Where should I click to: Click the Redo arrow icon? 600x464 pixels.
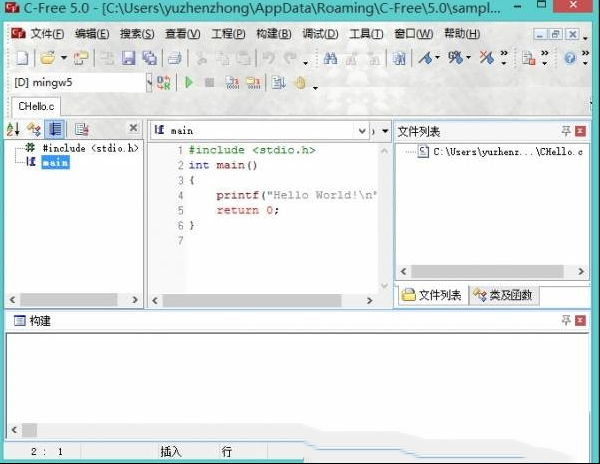(290, 58)
